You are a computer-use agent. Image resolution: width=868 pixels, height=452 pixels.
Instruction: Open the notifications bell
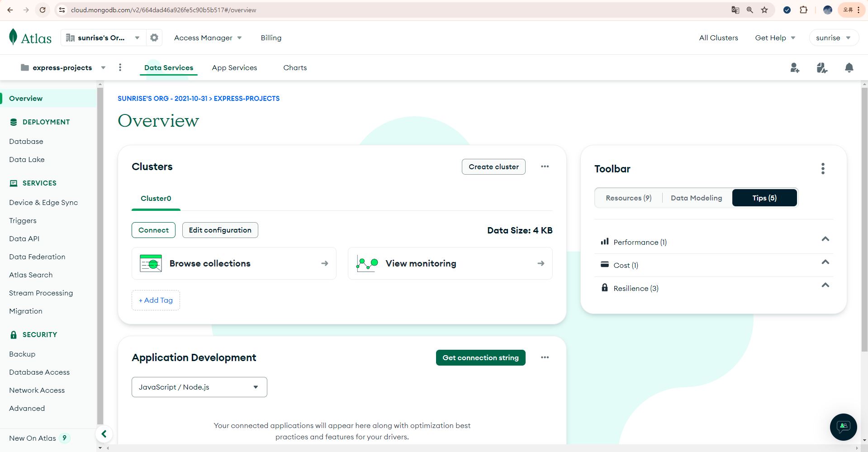click(x=849, y=68)
